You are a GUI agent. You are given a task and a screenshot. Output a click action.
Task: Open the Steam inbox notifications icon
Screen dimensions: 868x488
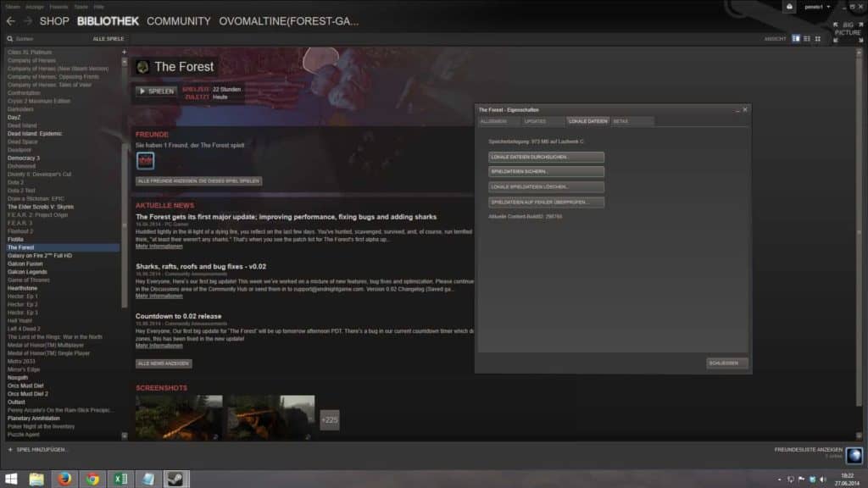(x=789, y=7)
